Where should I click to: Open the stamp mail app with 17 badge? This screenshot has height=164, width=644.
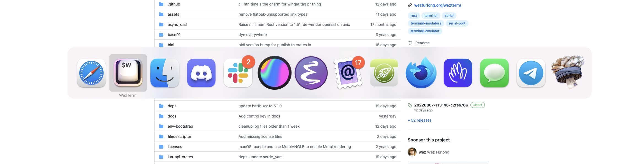click(348, 73)
